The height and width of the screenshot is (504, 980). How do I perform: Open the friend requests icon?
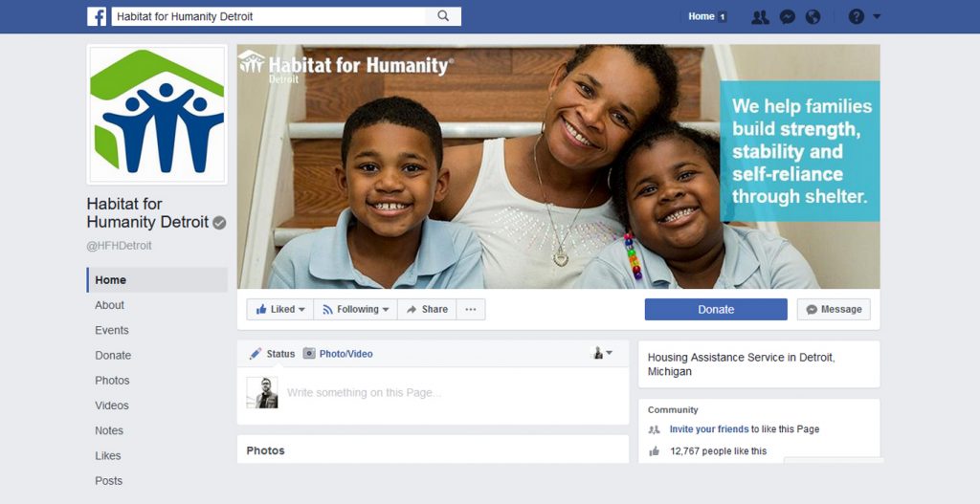[760, 17]
